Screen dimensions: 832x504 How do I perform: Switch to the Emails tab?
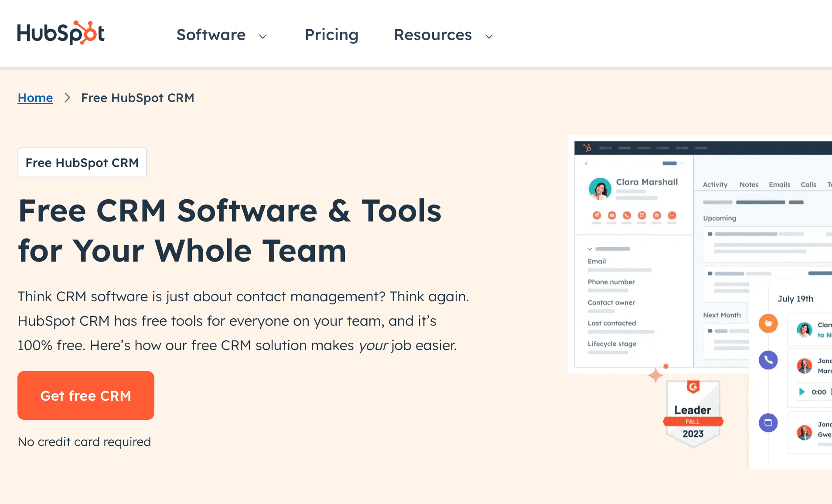(x=779, y=184)
